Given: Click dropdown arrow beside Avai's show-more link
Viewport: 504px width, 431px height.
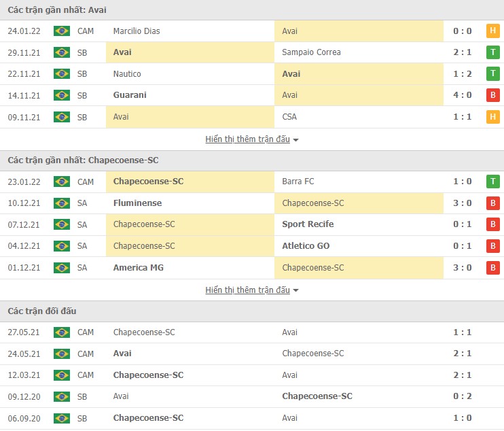Looking at the screenshot, I should coord(296,140).
